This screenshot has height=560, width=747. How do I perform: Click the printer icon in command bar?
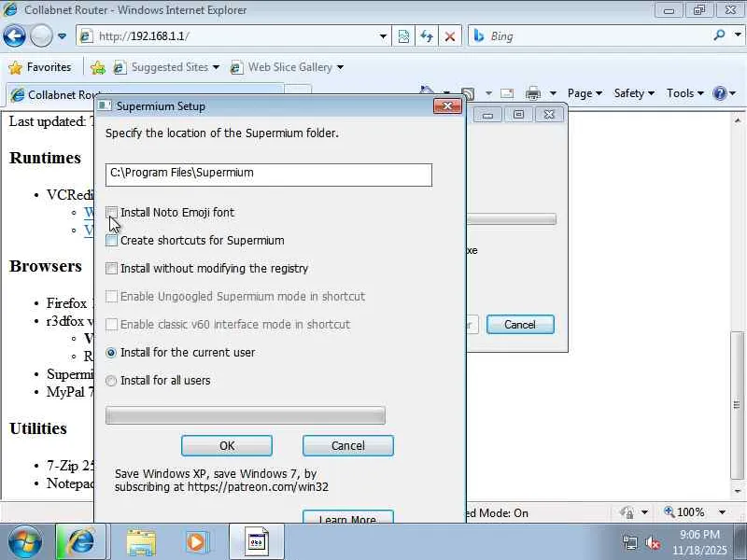pos(532,93)
